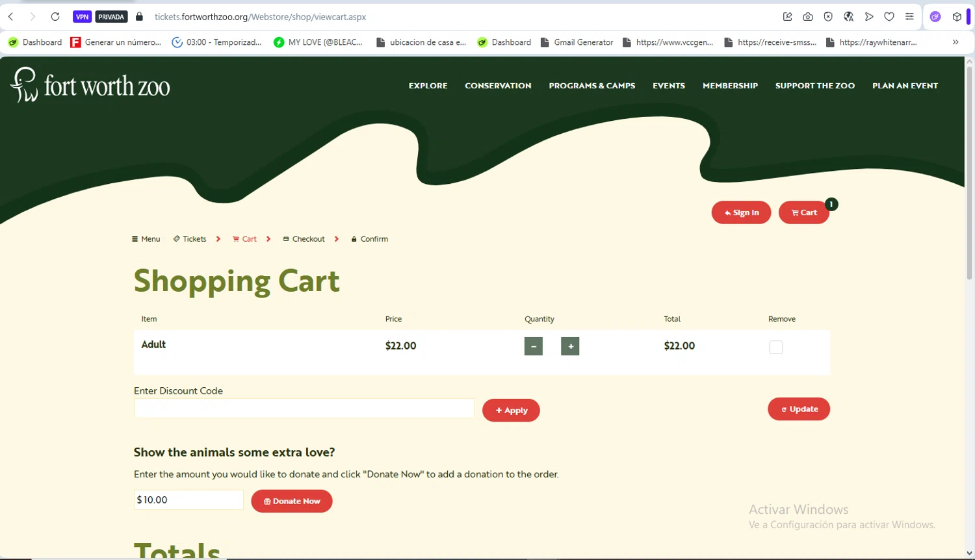The image size is (975, 560).
Task: Open the 'https://raywhitenarr...' bookmark
Action: tap(872, 42)
